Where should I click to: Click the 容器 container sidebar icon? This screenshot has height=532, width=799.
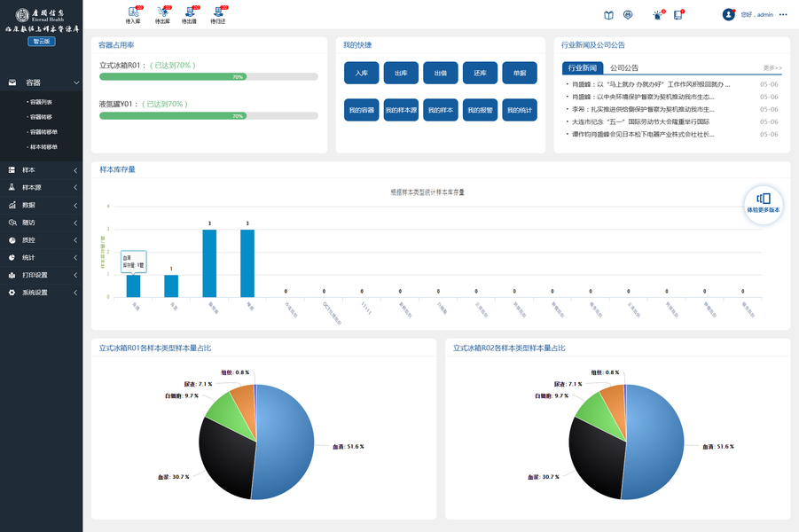pos(12,82)
